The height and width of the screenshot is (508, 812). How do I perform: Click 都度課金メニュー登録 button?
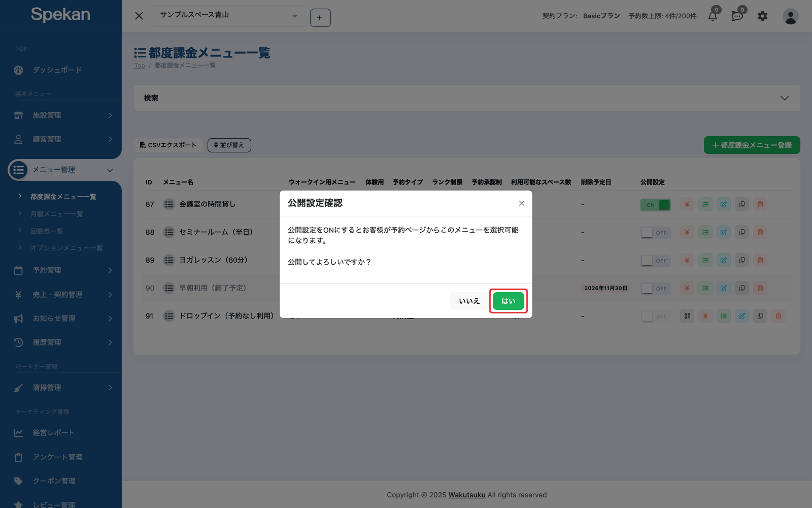point(752,145)
